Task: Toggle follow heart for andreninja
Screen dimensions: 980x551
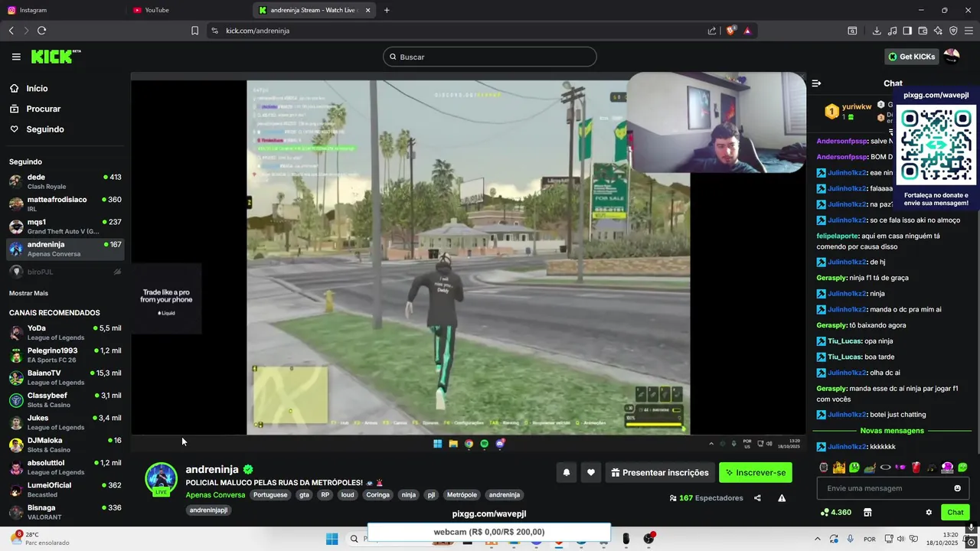Action: click(591, 473)
